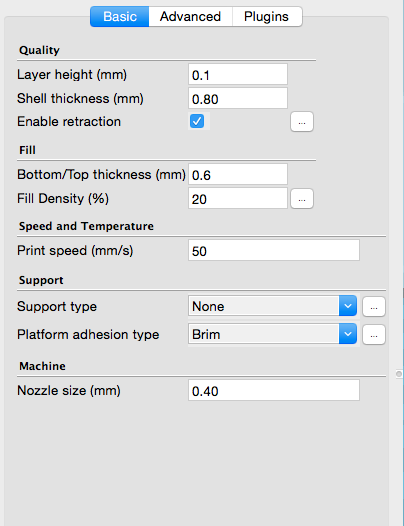This screenshot has width=404, height=526.
Task: Open the Support type None combo box
Action: [x=272, y=306]
